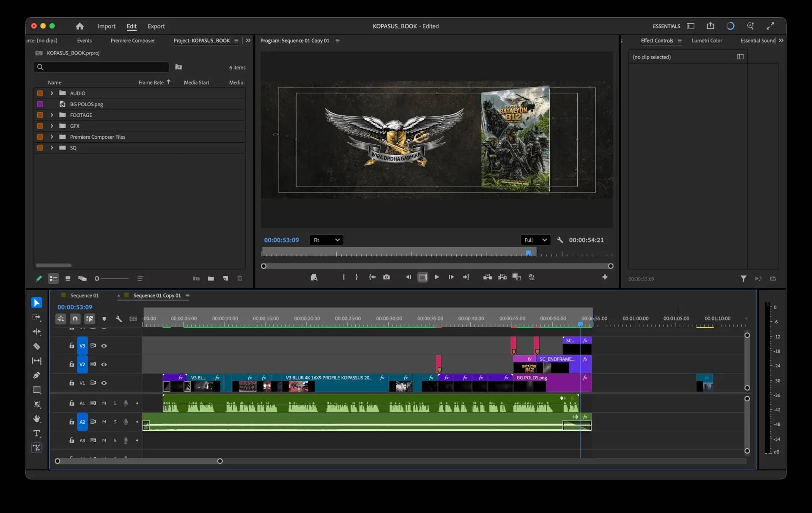
Task: Toggle Linked Selection in timeline
Action: [x=90, y=319]
